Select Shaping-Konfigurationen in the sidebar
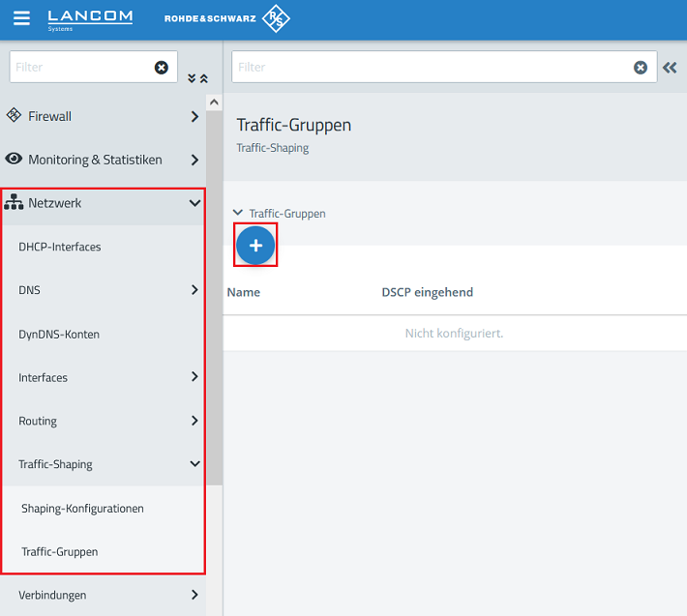Image resolution: width=687 pixels, height=616 pixels. 82,508
